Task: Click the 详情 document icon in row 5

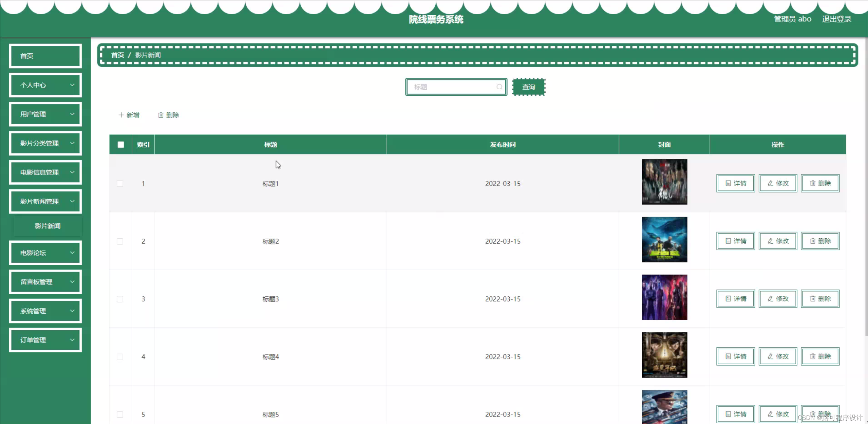Action: [x=728, y=414]
